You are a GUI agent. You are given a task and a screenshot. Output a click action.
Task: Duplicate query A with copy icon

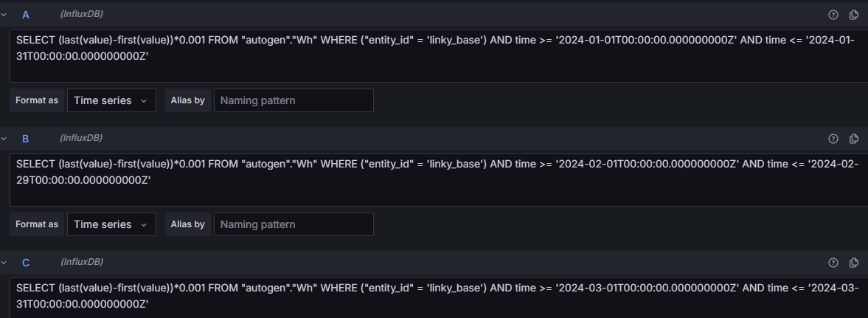tap(854, 15)
